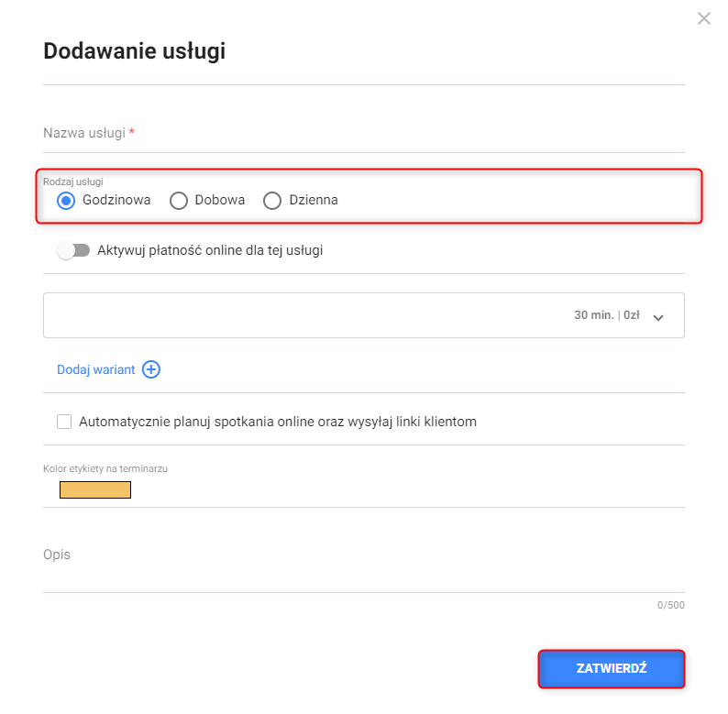Check the automatic online meetings checkbox
This screenshot has width=728, height=714.
point(64,422)
